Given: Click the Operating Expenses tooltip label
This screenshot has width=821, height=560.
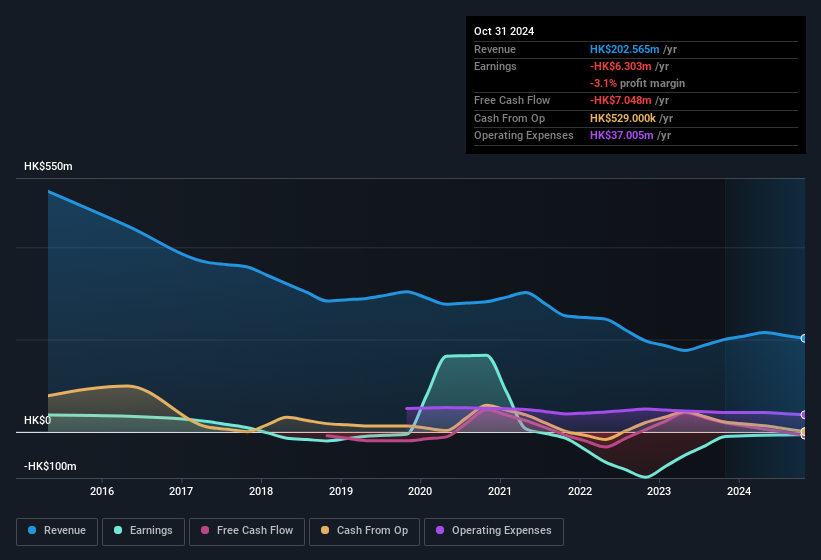Looking at the screenshot, I should tap(524, 136).
